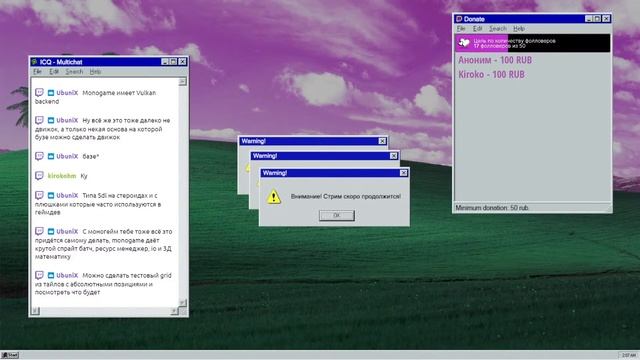Click blue badge beside 'Типа Sdl на стероидах' message
640x360 pixels.
pyautogui.click(x=51, y=196)
